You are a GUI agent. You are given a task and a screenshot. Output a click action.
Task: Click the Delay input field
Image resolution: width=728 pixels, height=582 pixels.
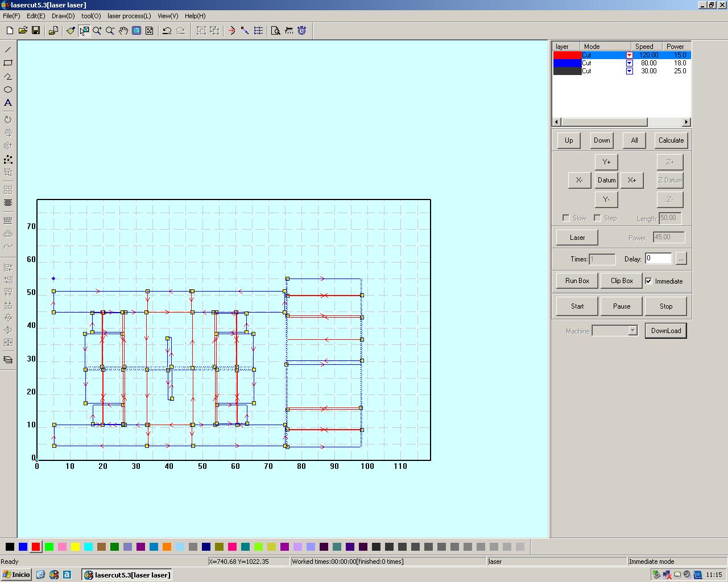pyautogui.click(x=658, y=259)
